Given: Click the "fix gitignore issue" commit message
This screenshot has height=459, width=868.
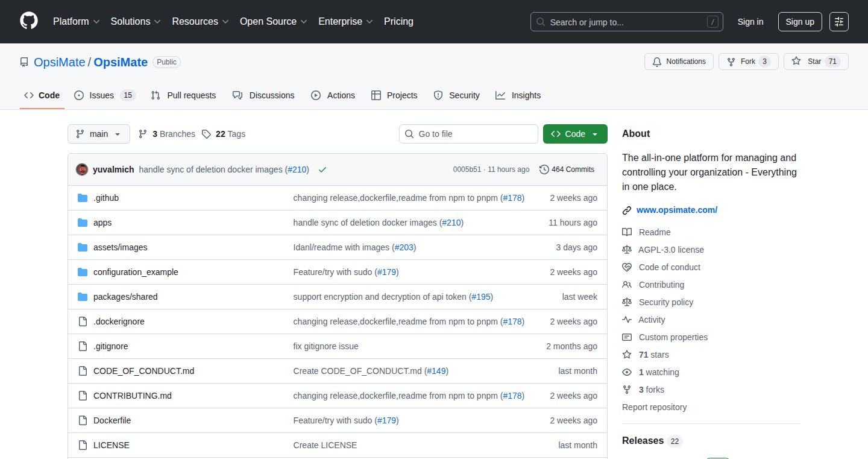Looking at the screenshot, I should click(326, 346).
